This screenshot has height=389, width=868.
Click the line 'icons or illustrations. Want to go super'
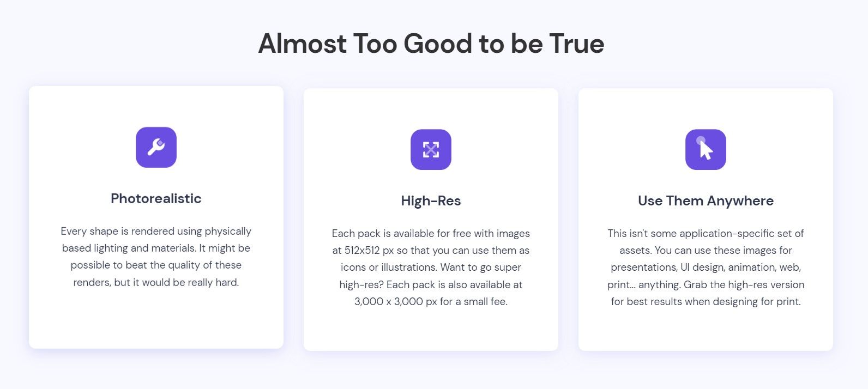[431, 267]
